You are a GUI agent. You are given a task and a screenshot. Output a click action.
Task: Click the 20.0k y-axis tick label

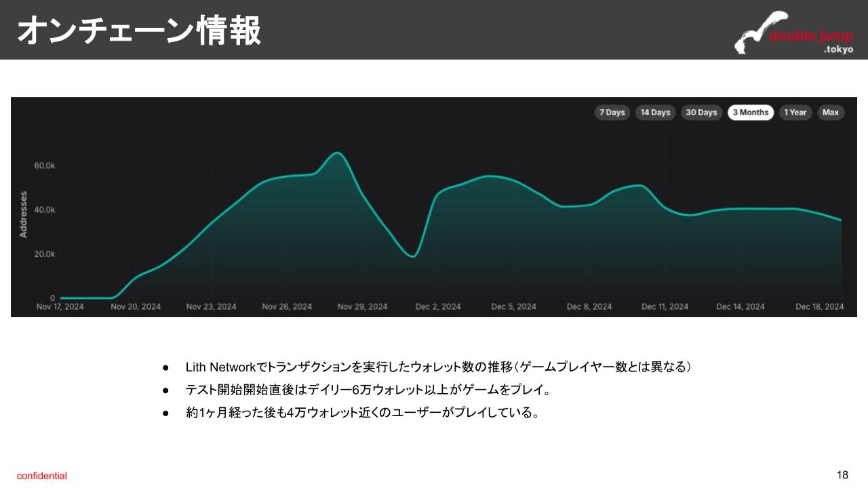[x=43, y=254]
